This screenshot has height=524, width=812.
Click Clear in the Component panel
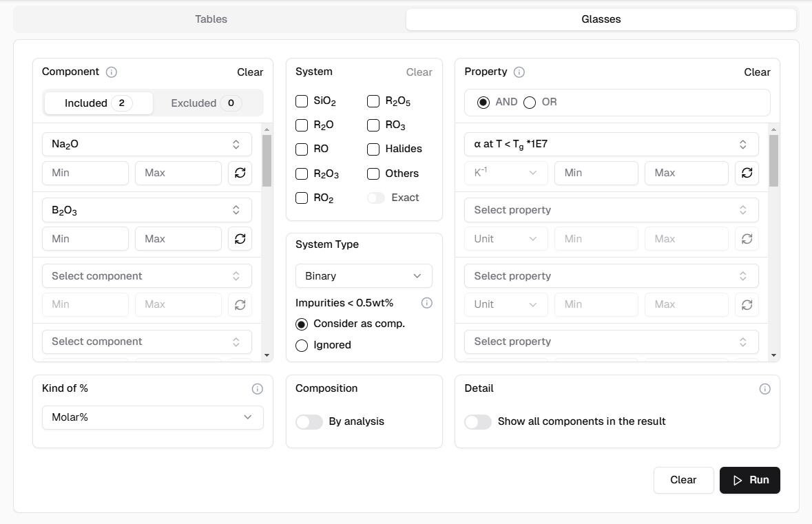250,72
